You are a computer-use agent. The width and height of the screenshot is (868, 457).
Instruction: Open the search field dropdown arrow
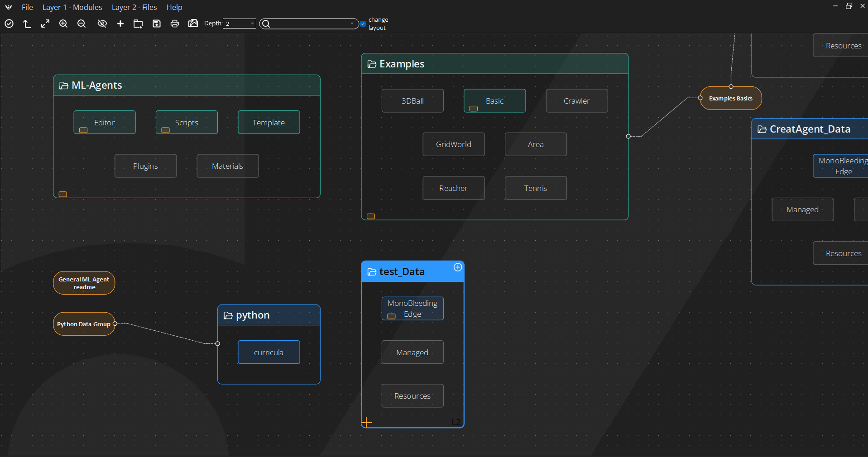[x=352, y=24]
